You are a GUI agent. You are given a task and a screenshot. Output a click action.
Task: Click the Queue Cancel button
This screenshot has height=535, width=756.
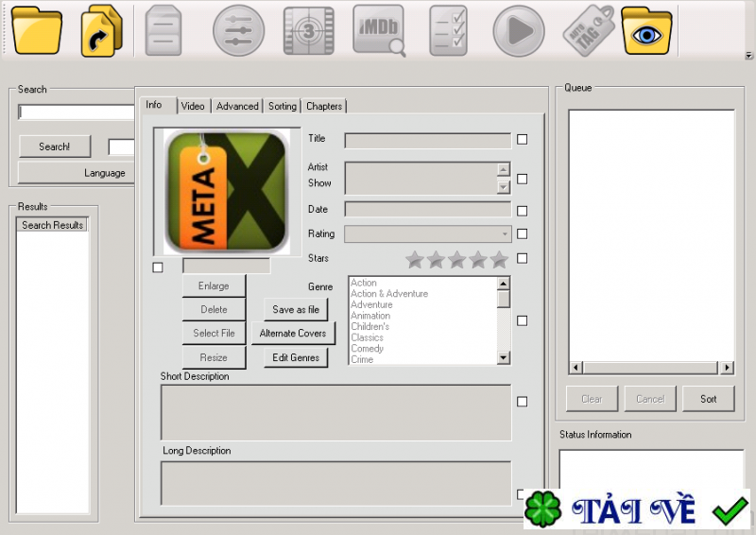click(x=650, y=399)
